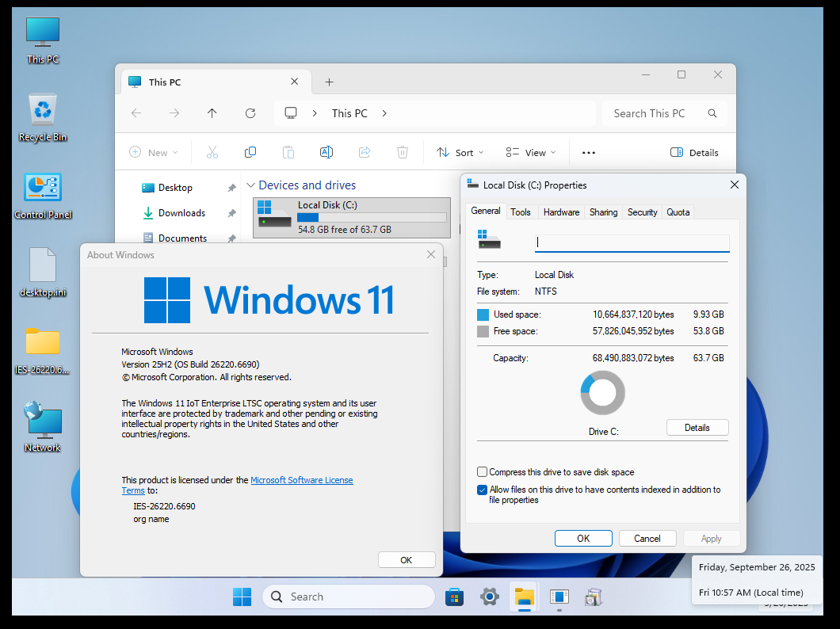Screen dimensions: 840x629
Task: Switch to the Quota tab
Action: (x=678, y=212)
